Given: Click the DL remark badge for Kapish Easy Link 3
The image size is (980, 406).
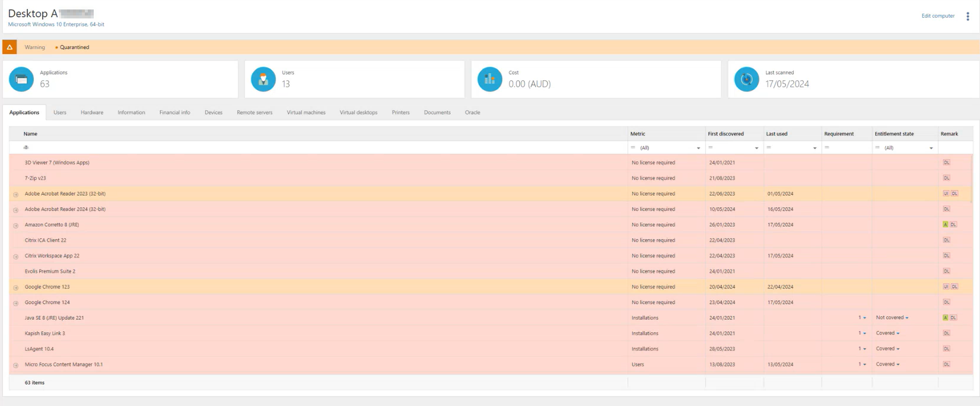Looking at the screenshot, I should (x=946, y=333).
